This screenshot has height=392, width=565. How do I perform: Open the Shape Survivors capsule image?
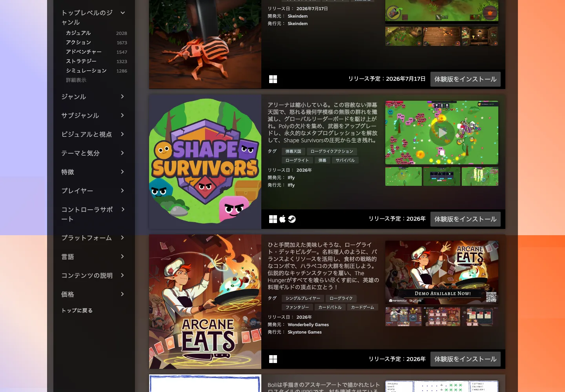[x=205, y=162]
